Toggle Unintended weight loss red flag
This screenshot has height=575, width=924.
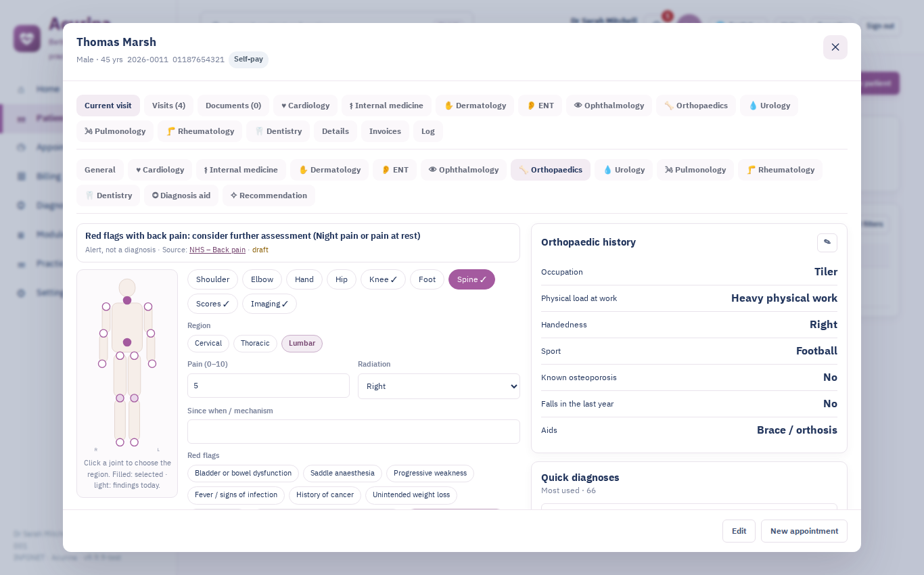[x=411, y=495]
